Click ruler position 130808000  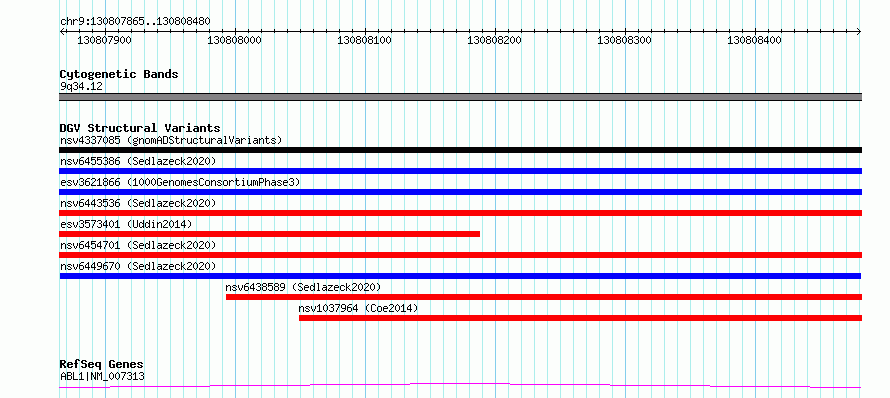tap(234, 40)
